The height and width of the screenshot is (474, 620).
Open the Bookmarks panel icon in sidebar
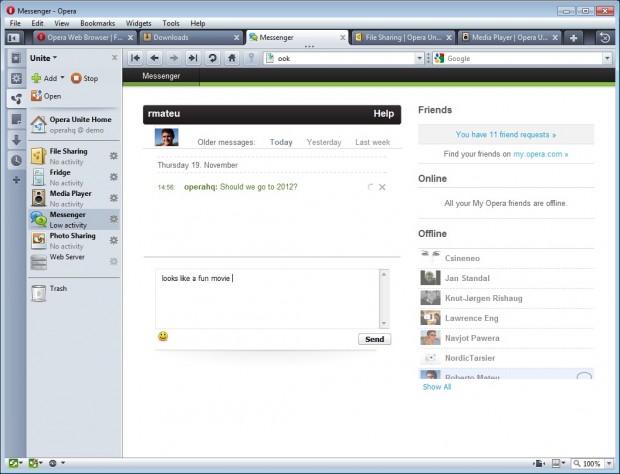(16, 58)
